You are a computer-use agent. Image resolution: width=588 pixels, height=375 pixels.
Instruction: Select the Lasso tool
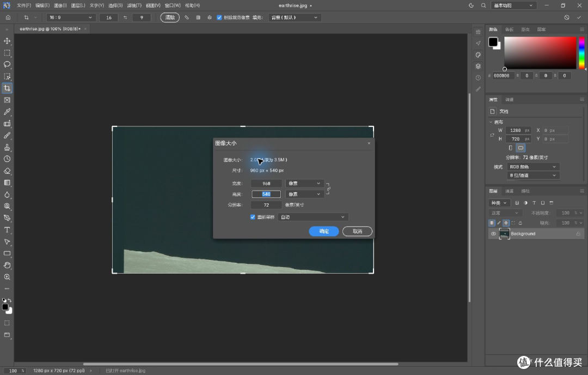(x=7, y=64)
